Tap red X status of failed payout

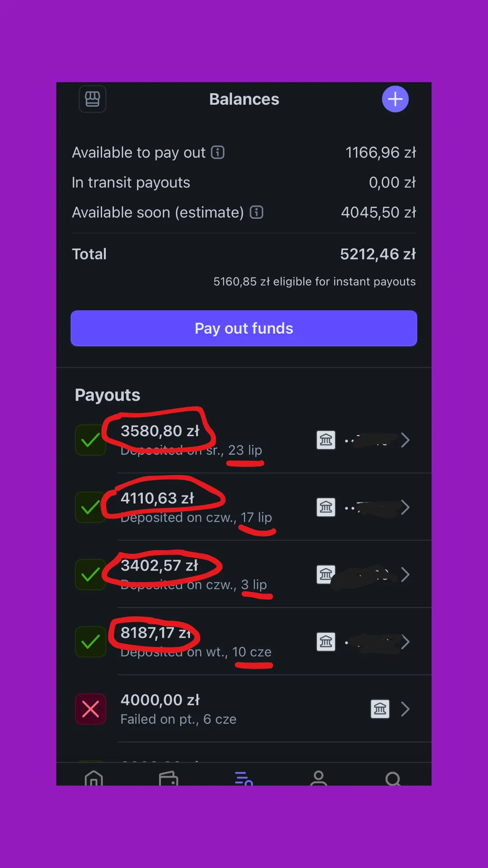tap(91, 709)
